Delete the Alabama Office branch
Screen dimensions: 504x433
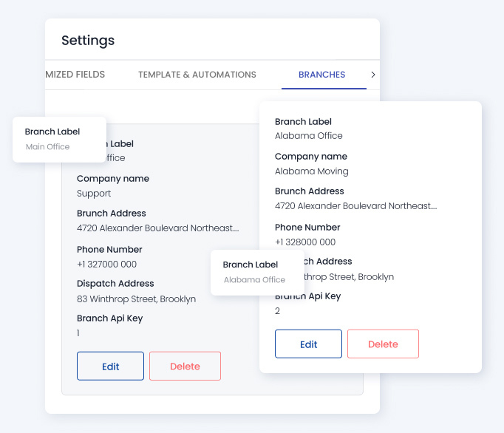[383, 344]
